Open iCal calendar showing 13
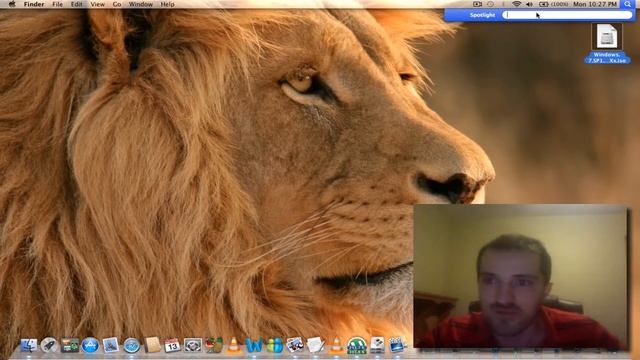The height and width of the screenshot is (360, 640). 172,345
